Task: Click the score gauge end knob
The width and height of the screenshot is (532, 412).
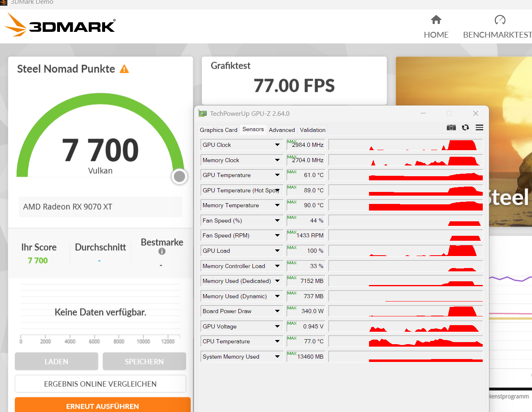Action: pyautogui.click(x=180, y=177)
